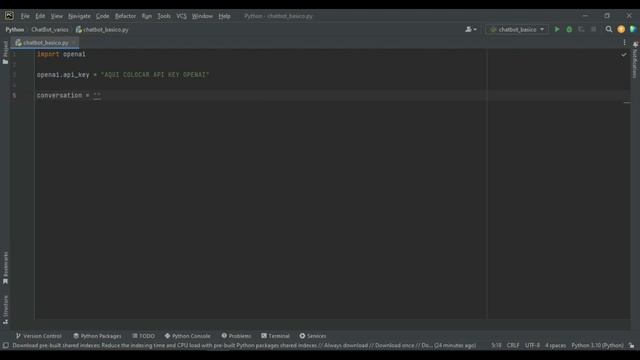Click the Chatbot_varios breadcrumb folder
The width and height of the screenshot is (640, 360).
pos(50,29)
